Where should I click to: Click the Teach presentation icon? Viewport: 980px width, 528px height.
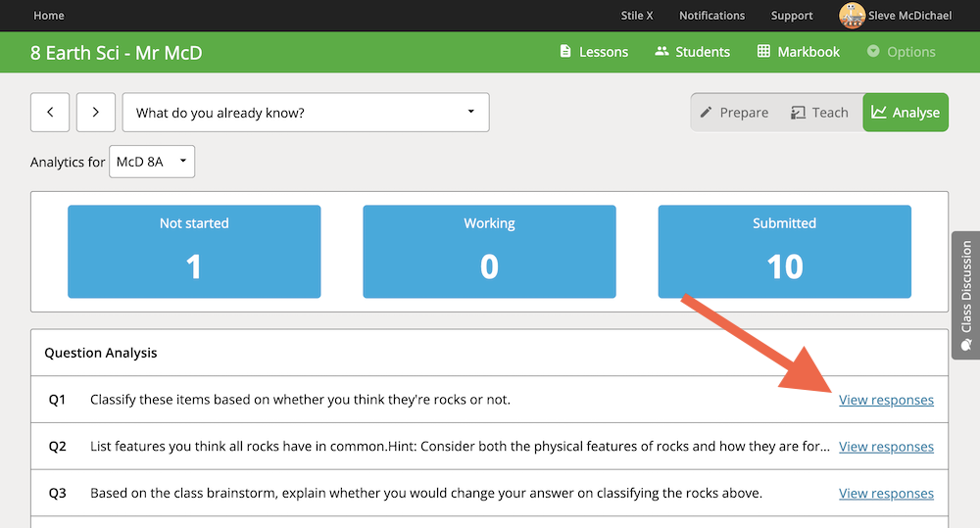798,113
